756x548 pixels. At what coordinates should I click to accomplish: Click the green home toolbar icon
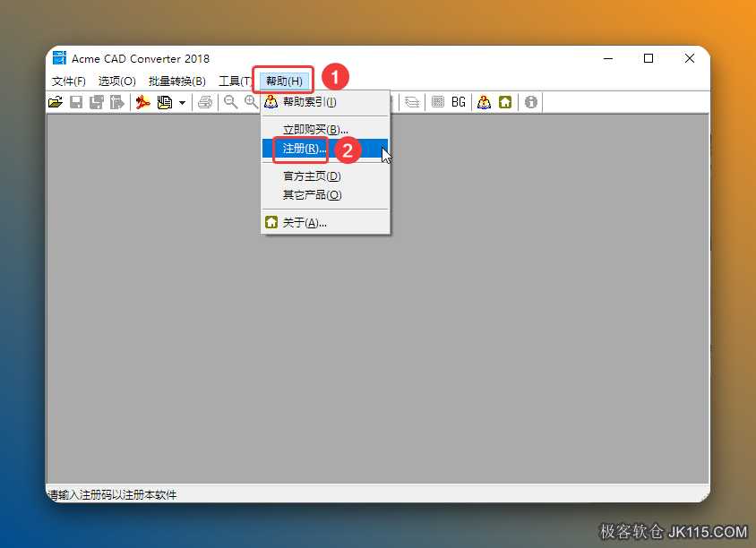pyautogui.click(x=505, y=102)
